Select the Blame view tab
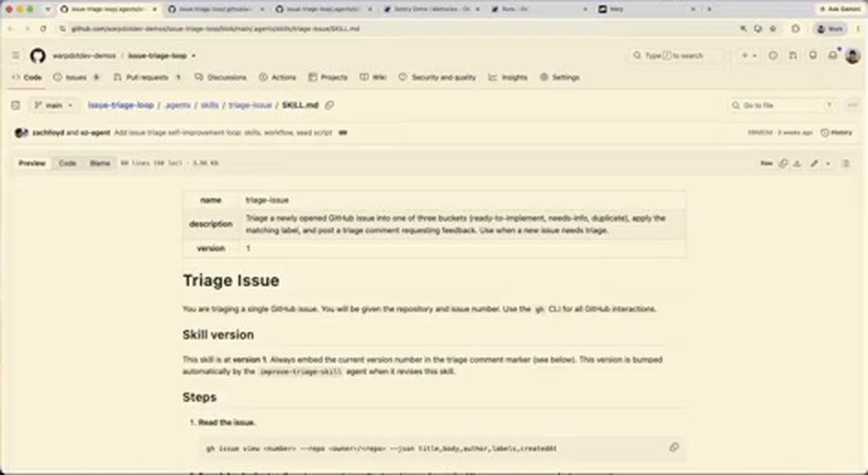The width and height of the screenshot is (868, 475). [x=100, y=163]
